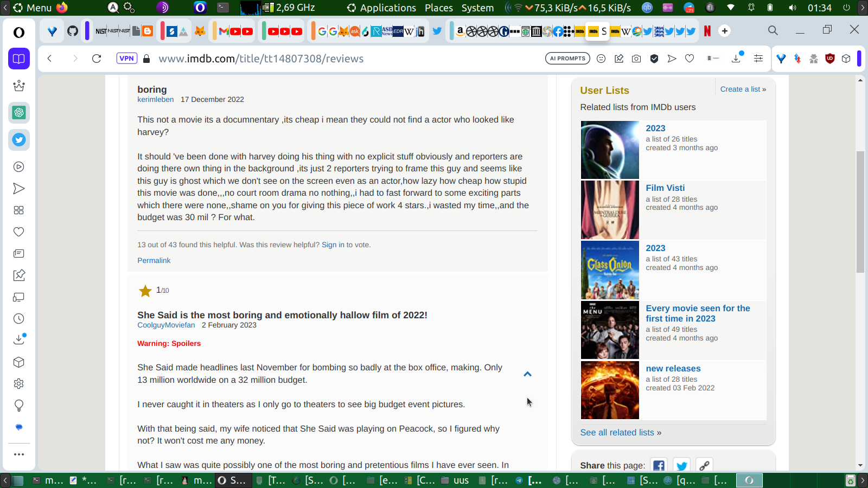Open the Film Visti list

(665, 188)
